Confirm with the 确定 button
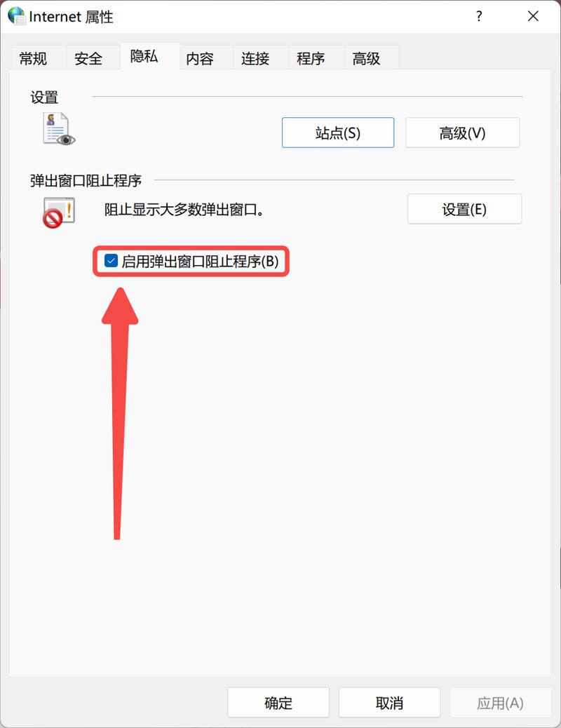 click(x=278, y=703)
